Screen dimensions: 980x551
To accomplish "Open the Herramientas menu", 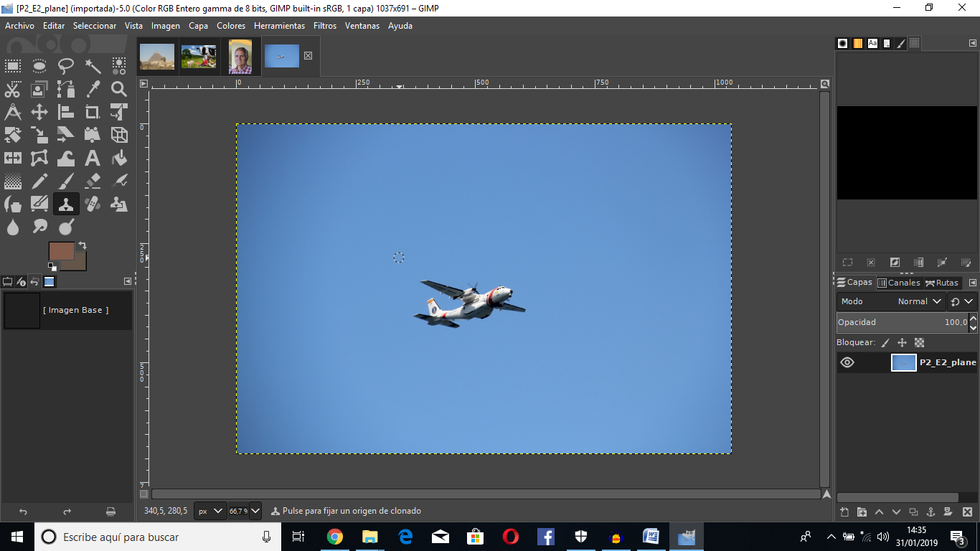I will pyautogui.click(x=279, y=26).
